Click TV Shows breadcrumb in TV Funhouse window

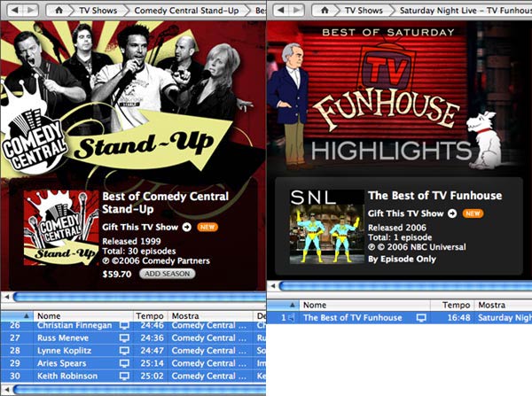(x=364, y=11)
